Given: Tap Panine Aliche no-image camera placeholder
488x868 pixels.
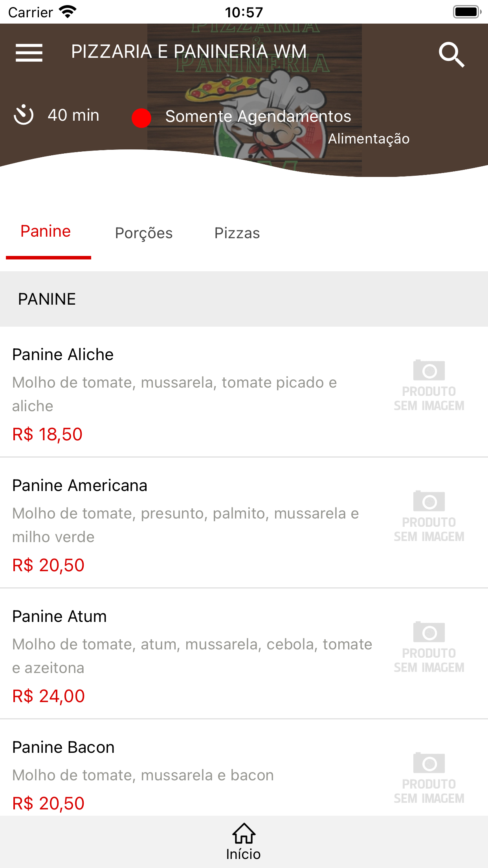Looking at the screenshot, I should [429, 385].
